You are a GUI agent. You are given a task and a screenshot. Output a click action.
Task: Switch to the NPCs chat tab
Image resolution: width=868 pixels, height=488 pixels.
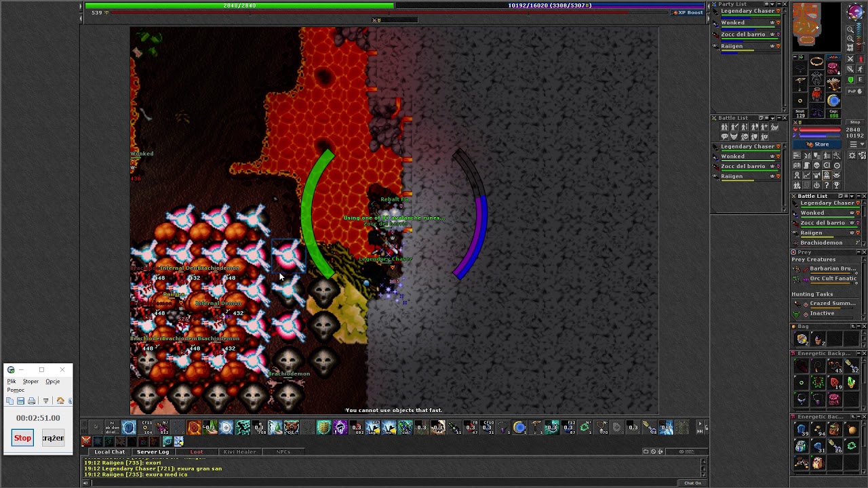point(283,452)
